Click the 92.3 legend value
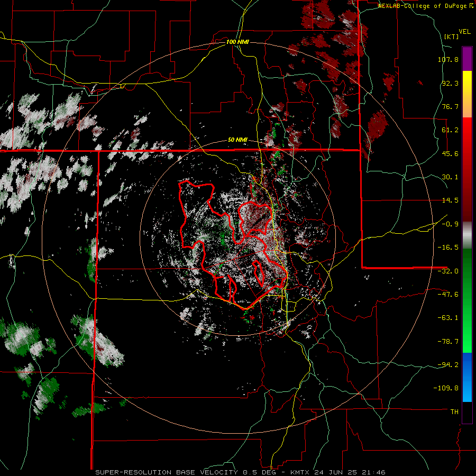476x476 pixels. click(450, 83)
